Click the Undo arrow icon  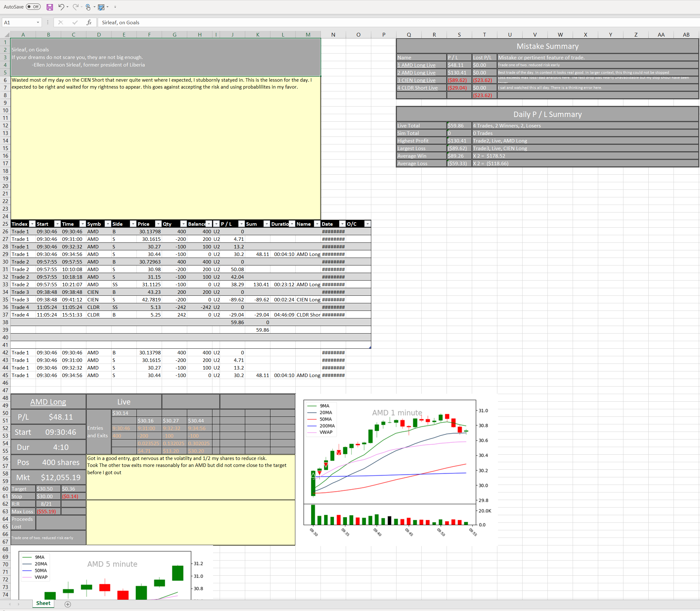tap(61, 7)
